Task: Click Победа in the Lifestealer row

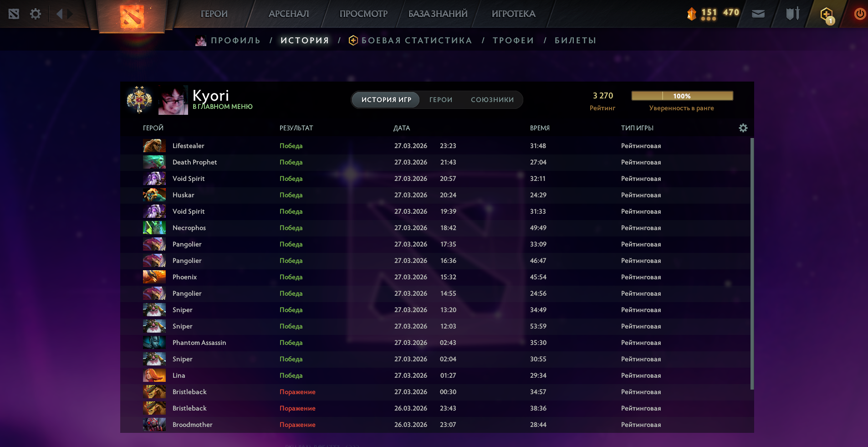Action: pos(291,146)
